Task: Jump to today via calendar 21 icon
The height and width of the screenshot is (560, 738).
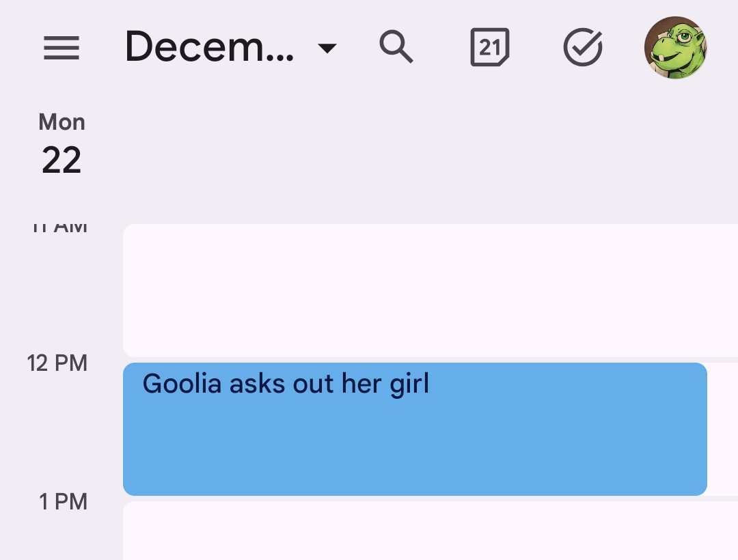Action: tap(489, 48)
